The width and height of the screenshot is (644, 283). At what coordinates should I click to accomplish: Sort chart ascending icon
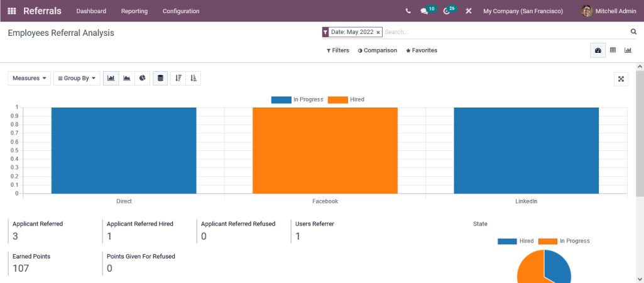(194, 78)
